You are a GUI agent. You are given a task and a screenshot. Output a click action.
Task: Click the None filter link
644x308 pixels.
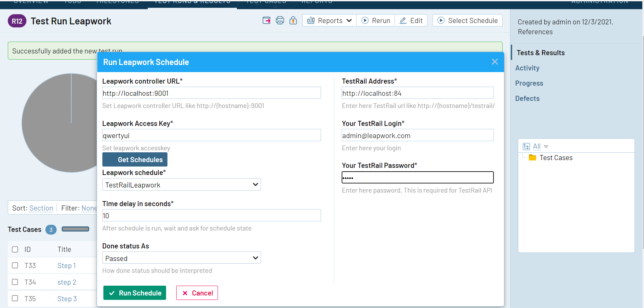(x=89, y=208)
